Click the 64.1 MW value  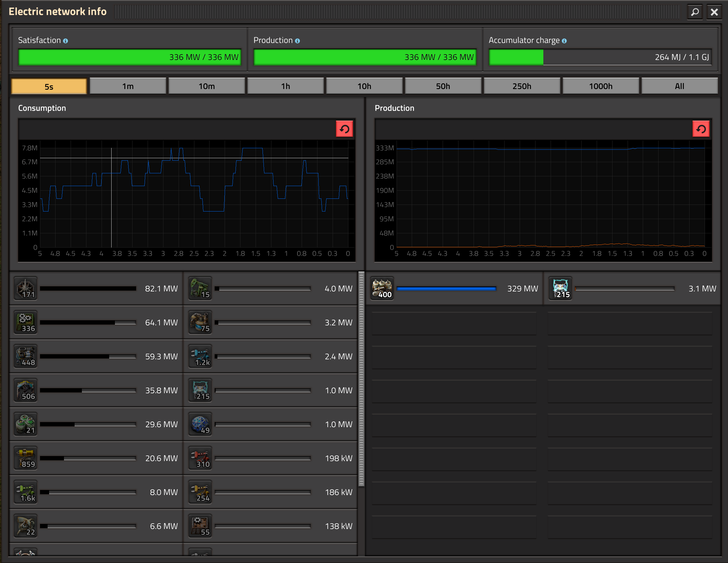161,323
